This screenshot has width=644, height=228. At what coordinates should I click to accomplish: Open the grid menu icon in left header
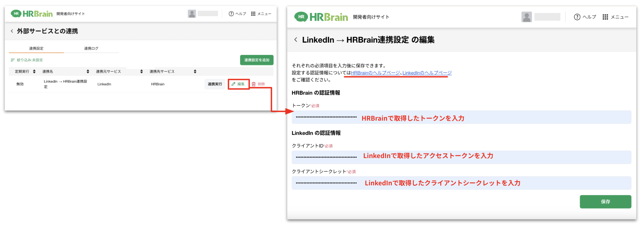tap(253, 14)
